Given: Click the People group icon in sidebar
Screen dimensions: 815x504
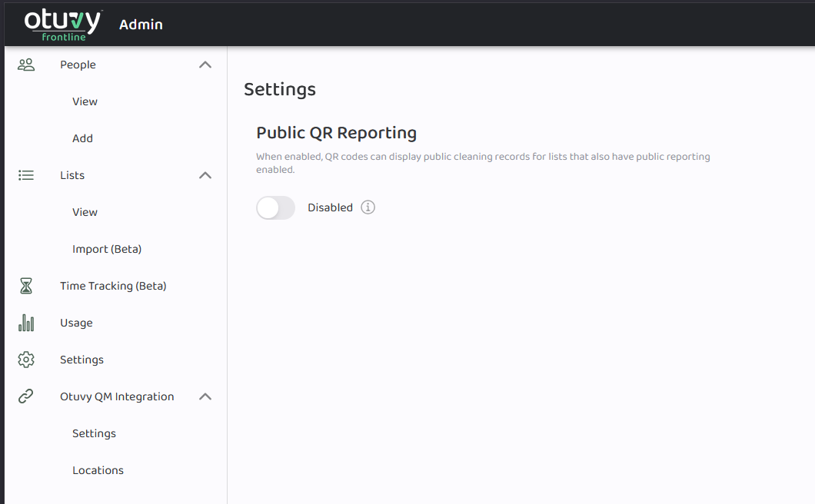Looking at the screenshot, I should (26, 65).
